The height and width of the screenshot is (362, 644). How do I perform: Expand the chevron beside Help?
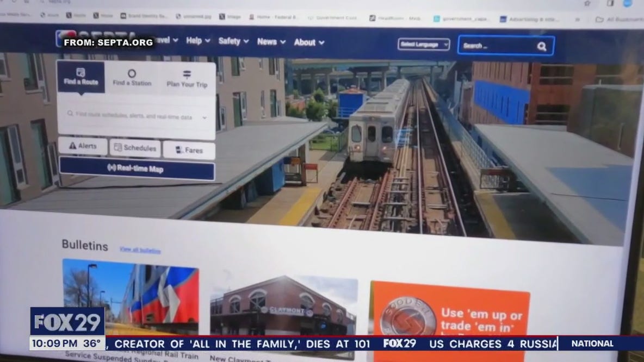click(208, 41)
